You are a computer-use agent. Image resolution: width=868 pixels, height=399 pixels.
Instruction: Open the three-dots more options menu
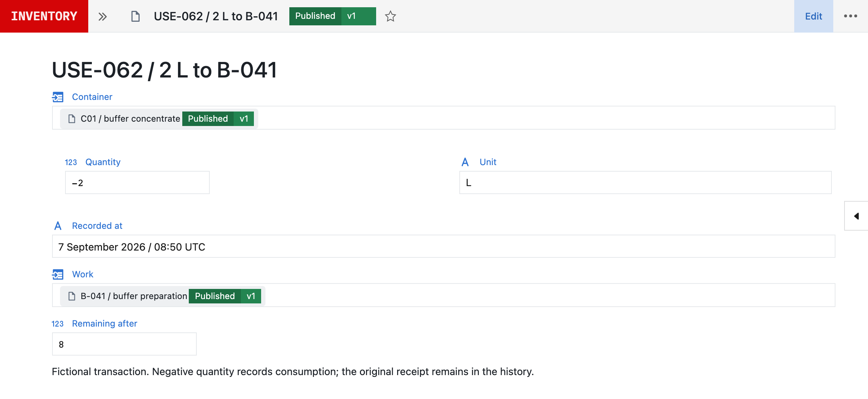point(850,16)
